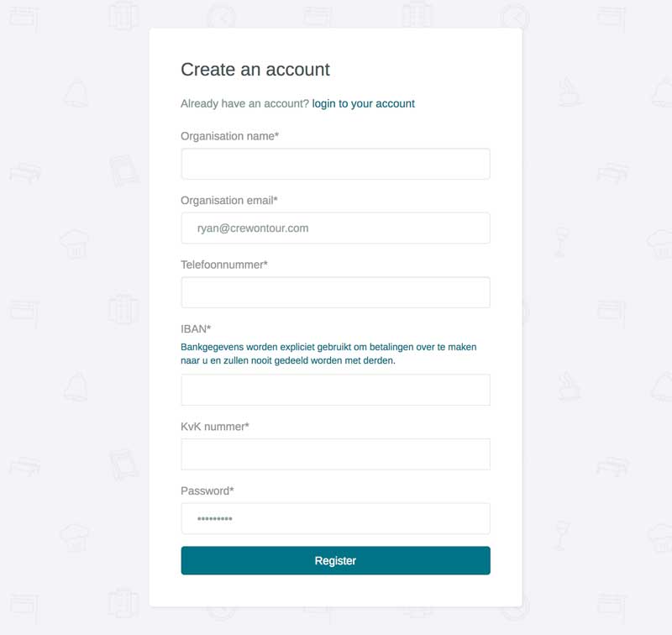Submit the form with Register button
The image size is (672, 635).
(335, 560)
